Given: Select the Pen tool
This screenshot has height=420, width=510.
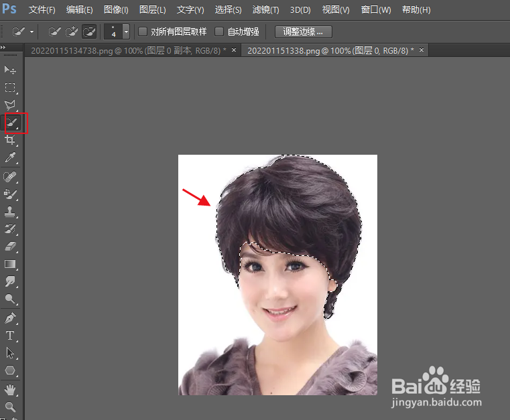Looking at the screenshot, I should coord(10,318).
